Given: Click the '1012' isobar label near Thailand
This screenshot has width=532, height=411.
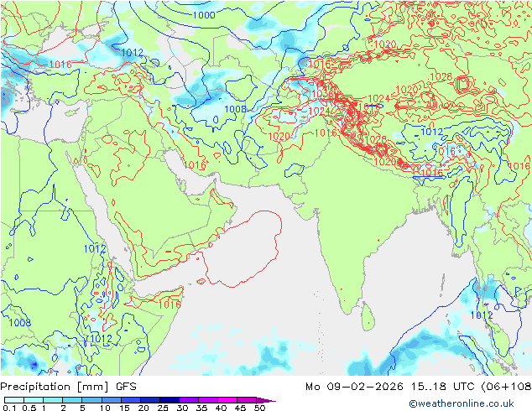Looking at the screenshot, I should click(x=482, y=315).
